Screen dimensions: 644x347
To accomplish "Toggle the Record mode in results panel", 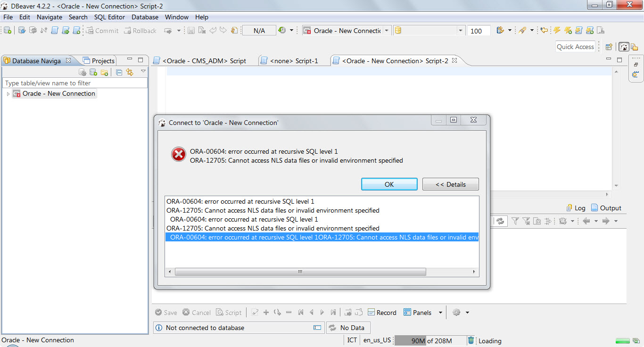I will coord(382,312).
